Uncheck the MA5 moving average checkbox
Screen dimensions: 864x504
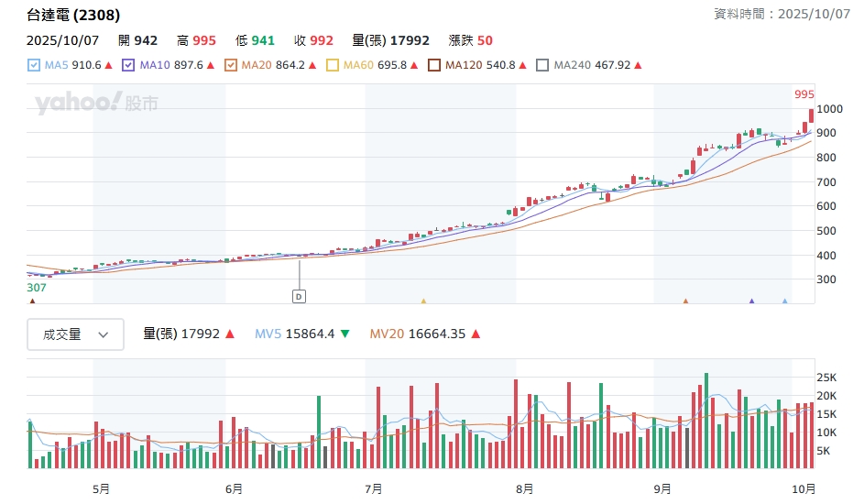point(34,65)
